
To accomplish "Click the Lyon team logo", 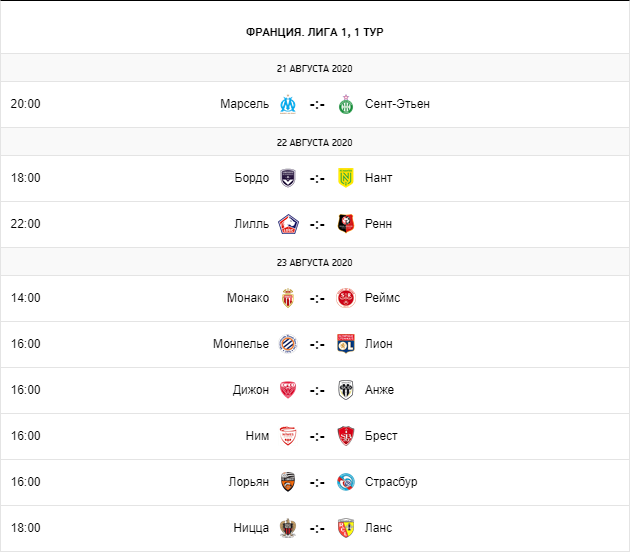I will pos(346,344).
